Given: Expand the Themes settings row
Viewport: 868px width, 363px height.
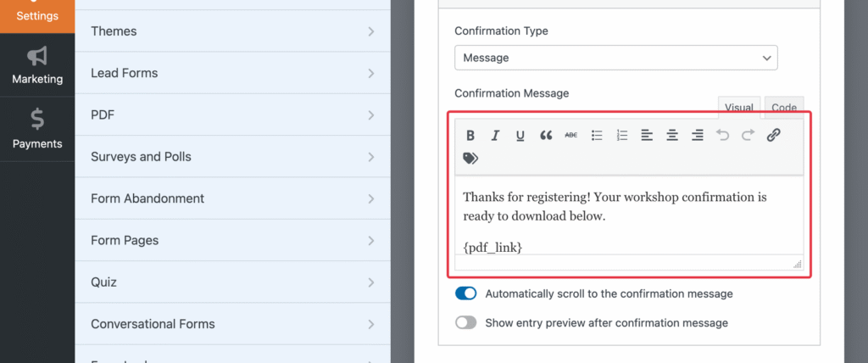Looking at the screenshot, I should 232,31.
